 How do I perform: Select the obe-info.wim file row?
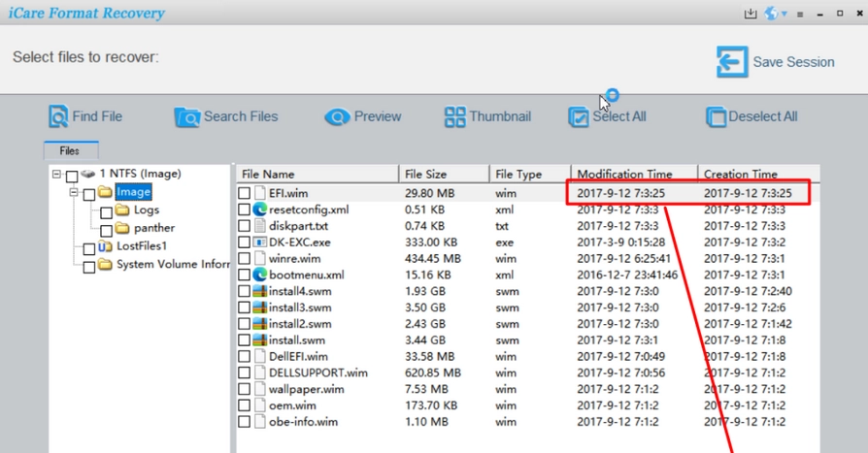click(x=527, y=421)
